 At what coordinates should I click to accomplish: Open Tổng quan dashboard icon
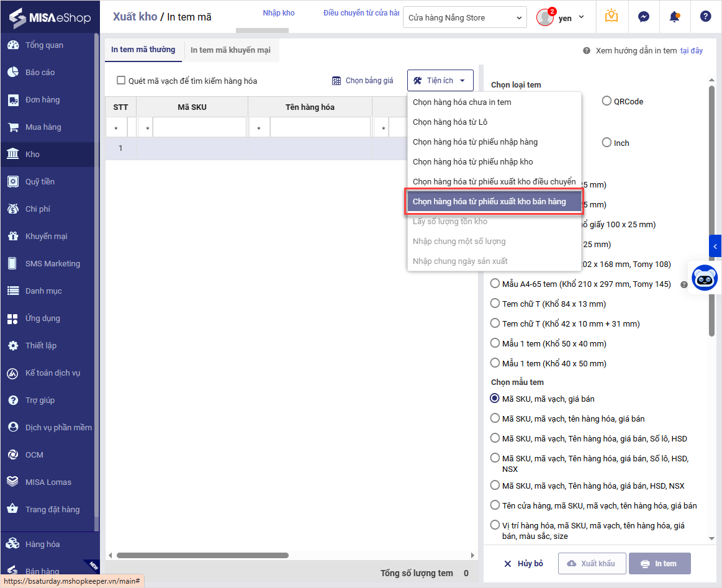click(13, 45)
